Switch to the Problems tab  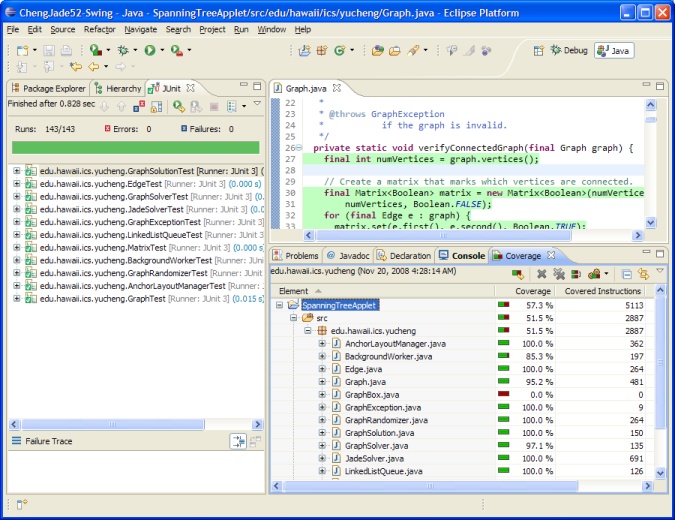(x=296, y=256)
